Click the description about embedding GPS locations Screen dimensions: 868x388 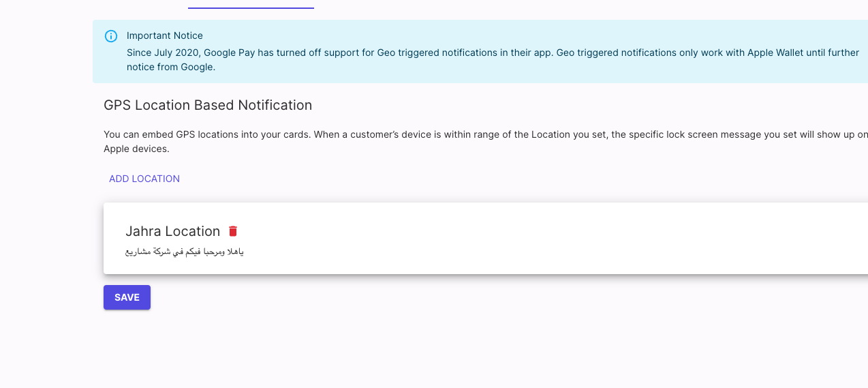point(485,141)
